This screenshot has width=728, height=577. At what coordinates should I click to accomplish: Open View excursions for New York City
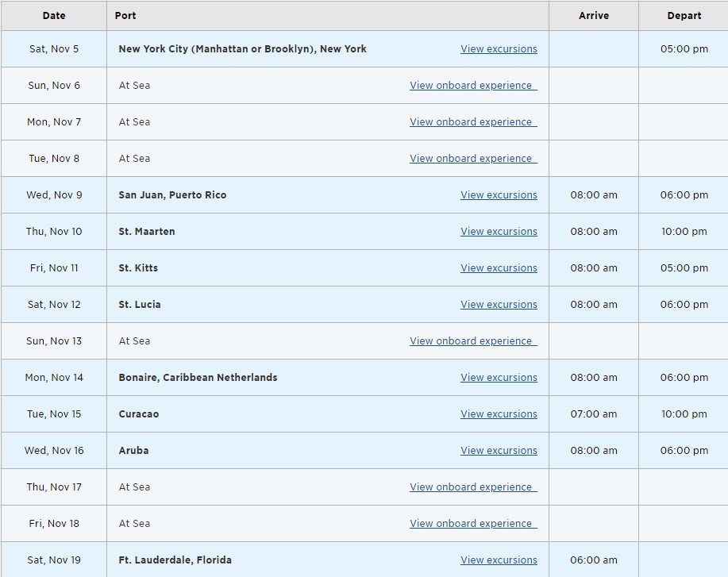tap(499, 48)
